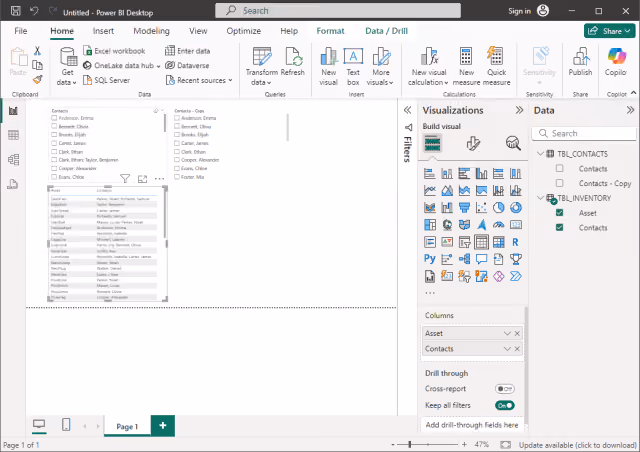
Task: Open the Dataverse connector
Action: pyautogui.click(x=187, y=65)
